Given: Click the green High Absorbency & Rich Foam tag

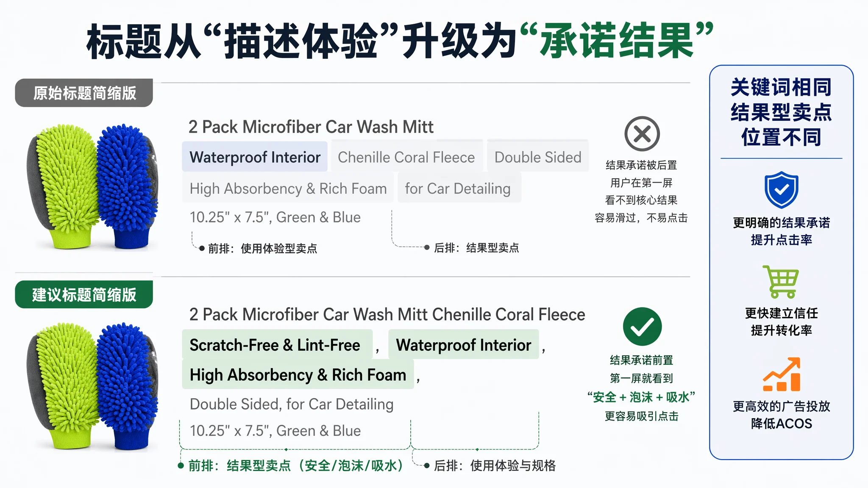Looking at the screenshot, I should [x=298, y=374].
